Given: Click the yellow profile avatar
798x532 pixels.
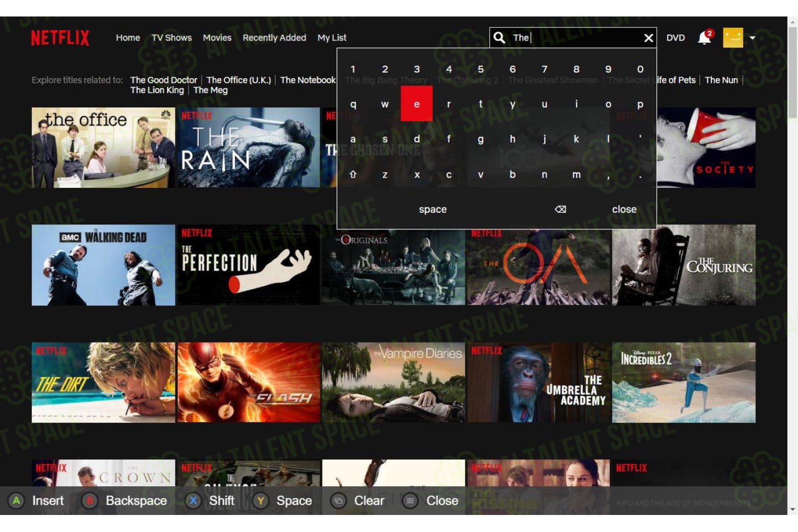Looking at the screenshot, I should (733, 38).
